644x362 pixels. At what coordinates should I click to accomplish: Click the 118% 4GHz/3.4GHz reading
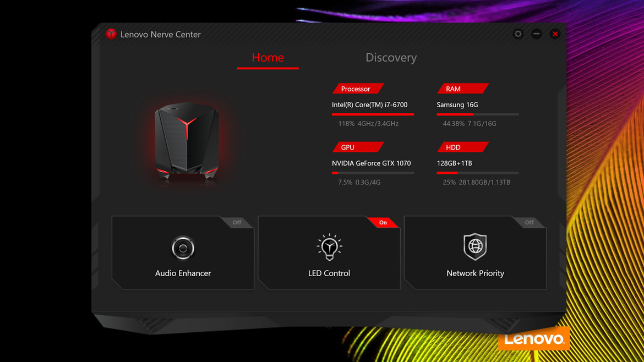368,124
